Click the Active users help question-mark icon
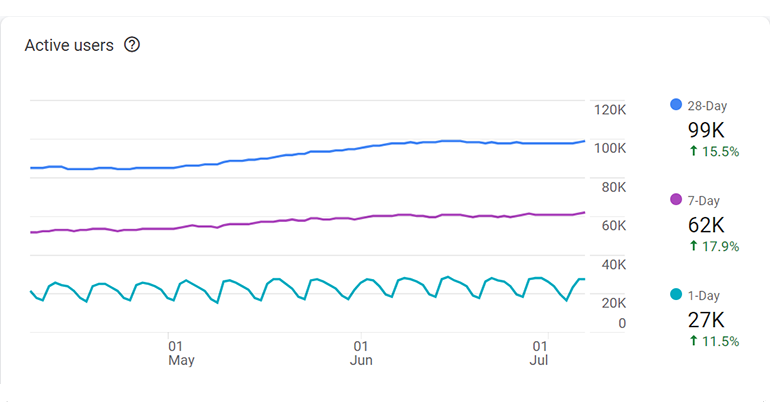The height and width of the screenshot is (420, 770). click(131, 45)
